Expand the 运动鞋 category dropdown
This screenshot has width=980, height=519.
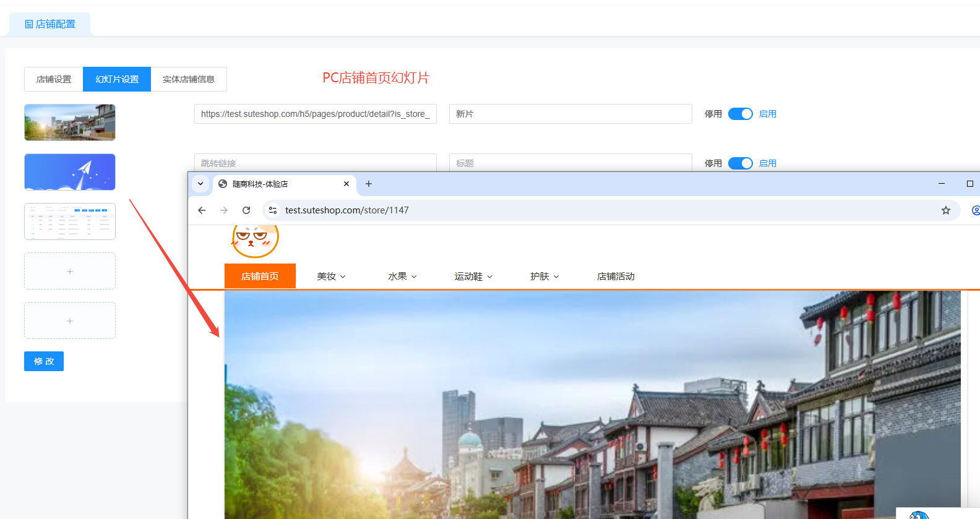pos(473,277)
